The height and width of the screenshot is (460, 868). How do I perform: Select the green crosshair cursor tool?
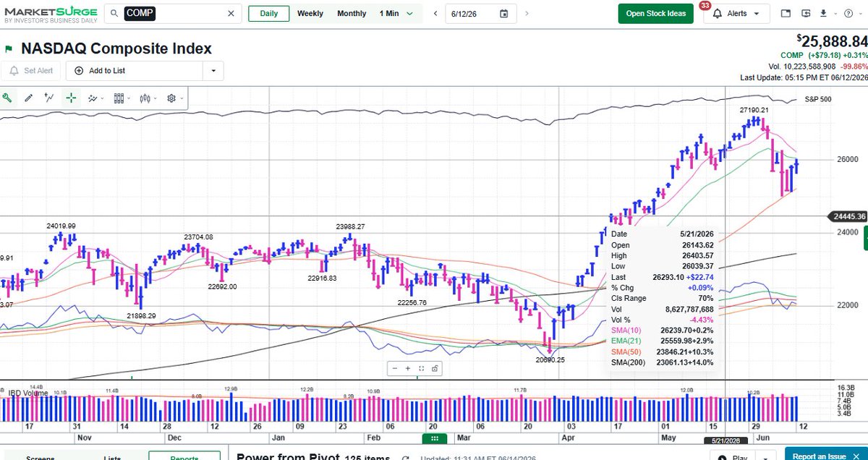[71, 98]
